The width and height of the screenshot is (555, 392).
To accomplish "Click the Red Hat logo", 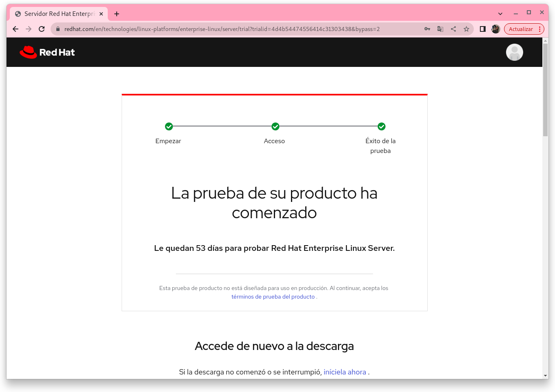I will [47, 52].
